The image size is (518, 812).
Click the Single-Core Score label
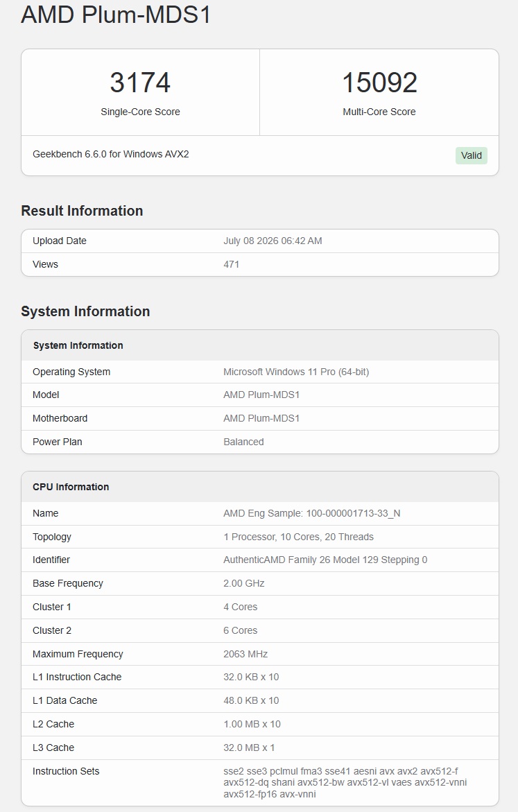coord(140,112)
